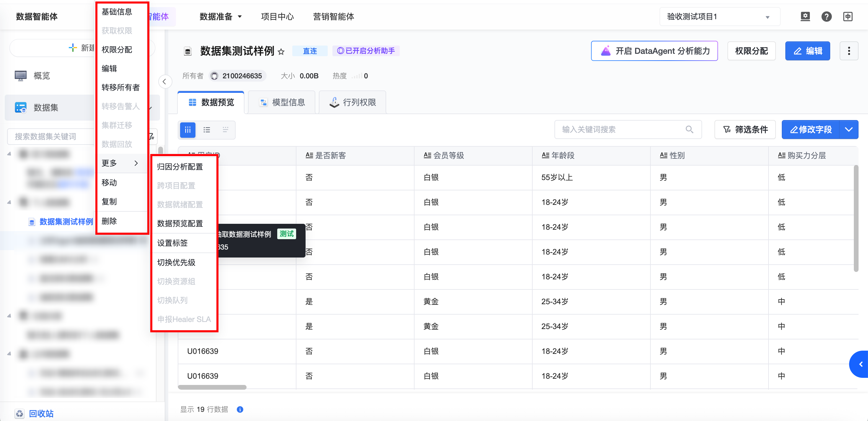Click search magnifier icon in keyword box
This screenshot has width=868, height=421.
689,129
